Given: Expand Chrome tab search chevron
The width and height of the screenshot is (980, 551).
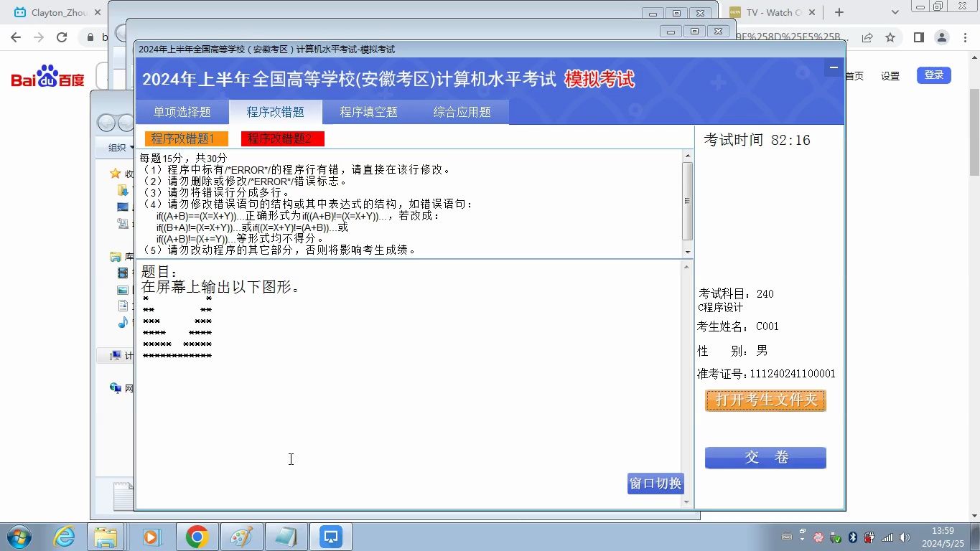Looking at the screenshot, I should [x=895, y=12].
